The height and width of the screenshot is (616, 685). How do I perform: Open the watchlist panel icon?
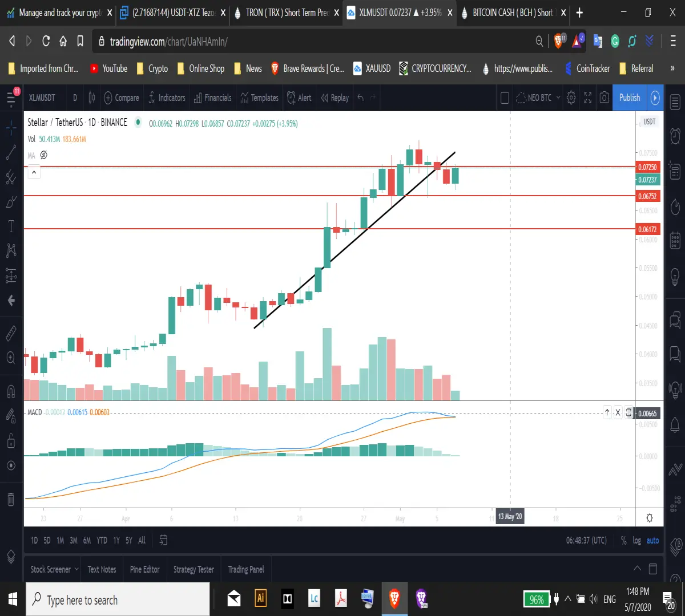click(675, 103)
